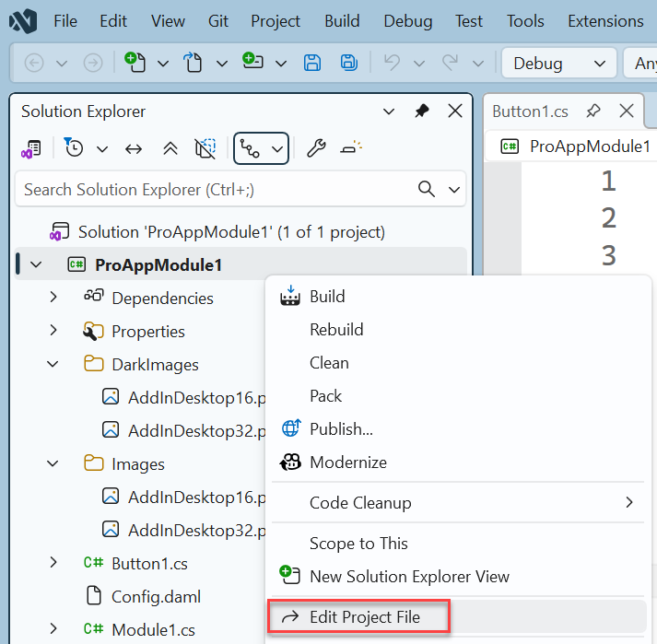Click the Search Solution Explorer field
The width and height of the screenshot is (657, 644).
point(241,190)
